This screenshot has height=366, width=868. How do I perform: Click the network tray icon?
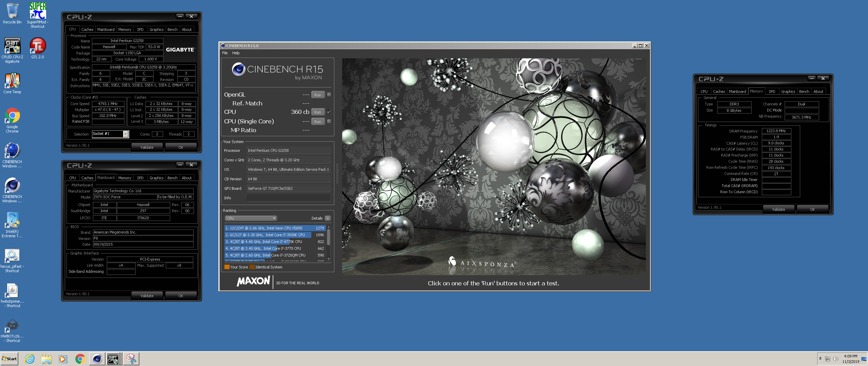coord(828,359)
